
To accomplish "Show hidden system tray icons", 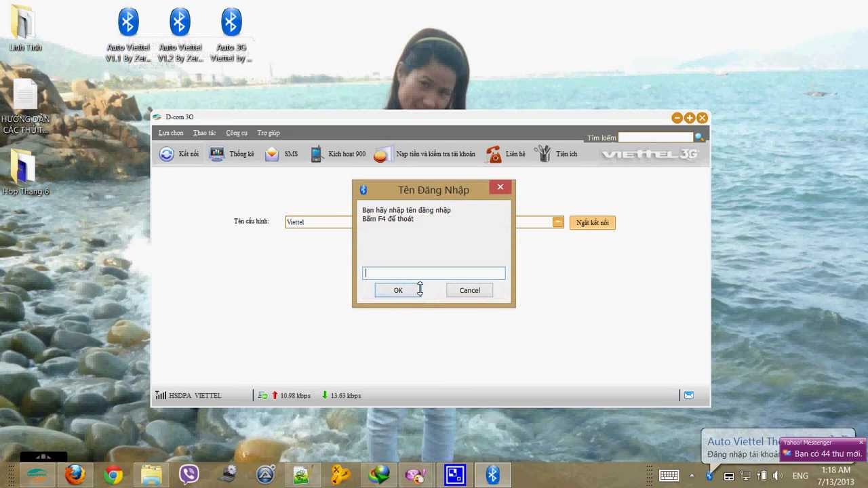I will coord(692,476).
